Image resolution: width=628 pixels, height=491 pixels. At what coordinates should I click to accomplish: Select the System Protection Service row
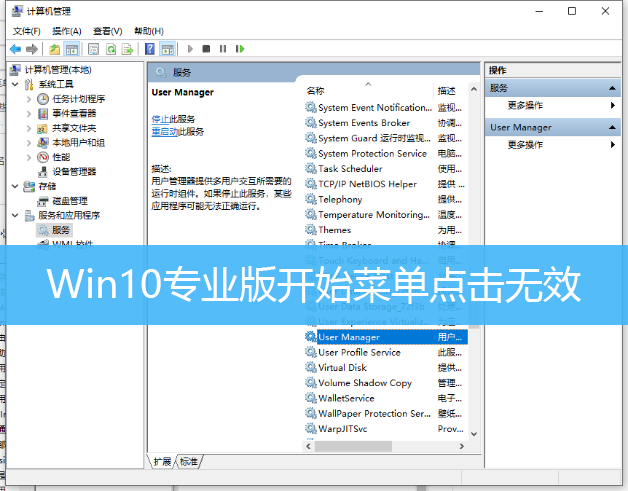[386, 153]
